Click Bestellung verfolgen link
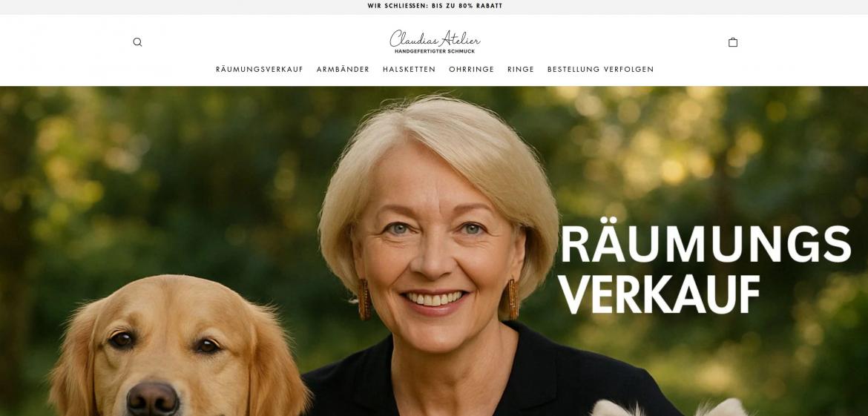This screenshot has height=416, width=868. tap(601, 69)
